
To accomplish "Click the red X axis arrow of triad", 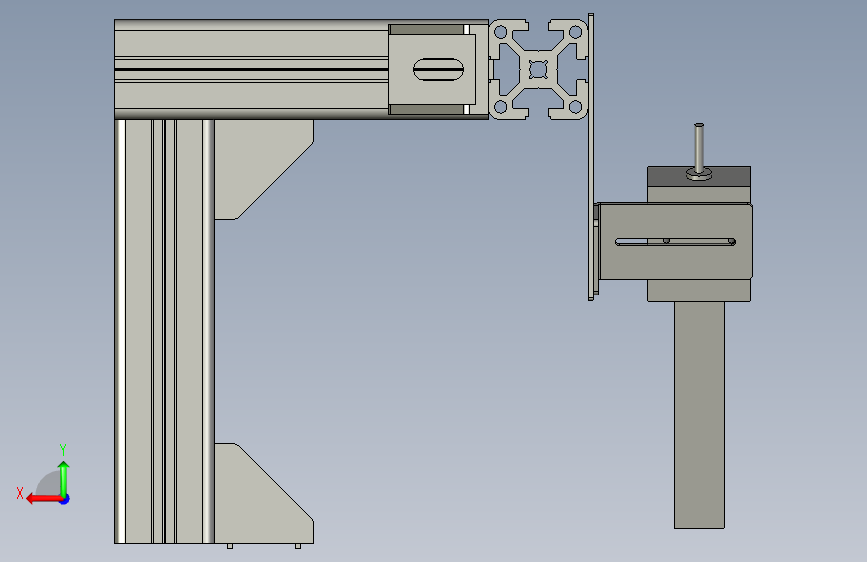I will (44, 499).
